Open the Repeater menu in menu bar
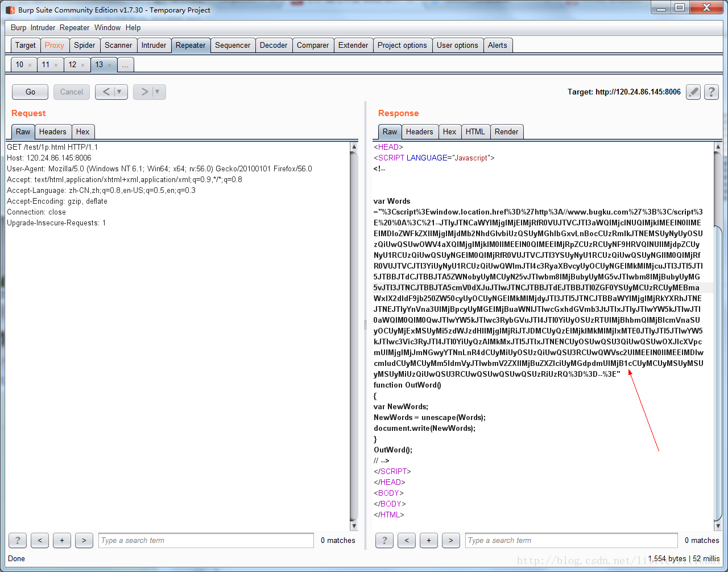 tap(75, 27)
